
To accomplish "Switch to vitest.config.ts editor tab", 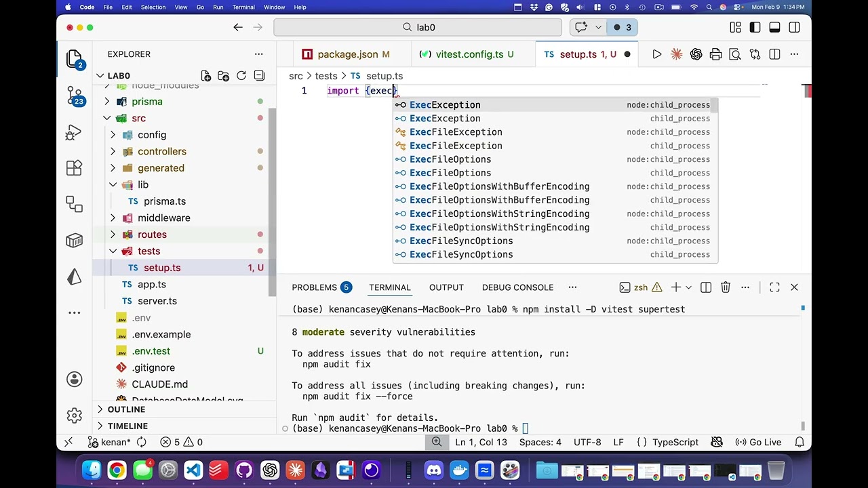I will [469, 54].
